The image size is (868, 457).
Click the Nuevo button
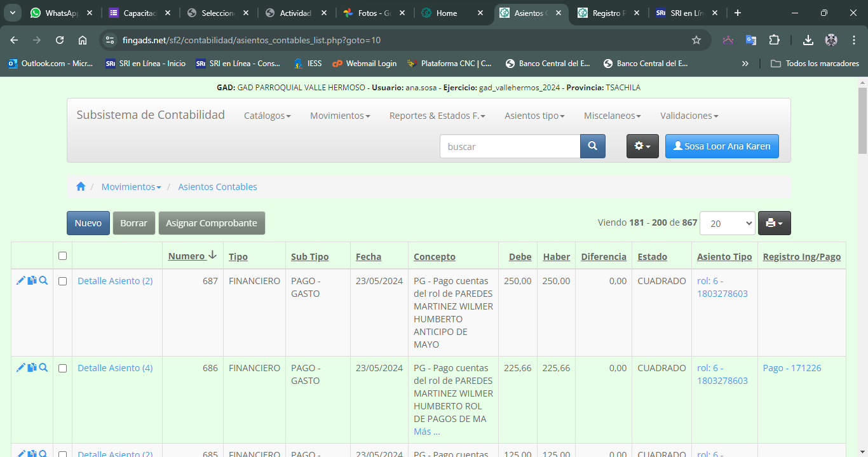point(88,223)
